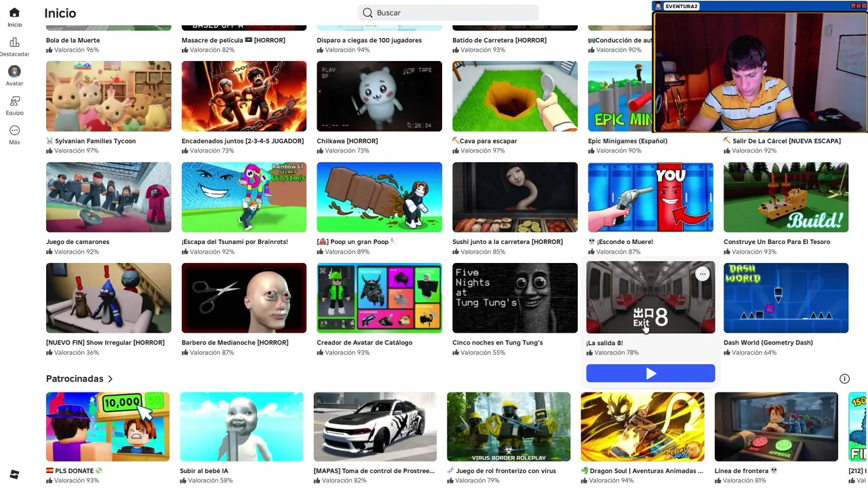
Task: Play the La salida 8 game
Action: [x=650, y=373]
